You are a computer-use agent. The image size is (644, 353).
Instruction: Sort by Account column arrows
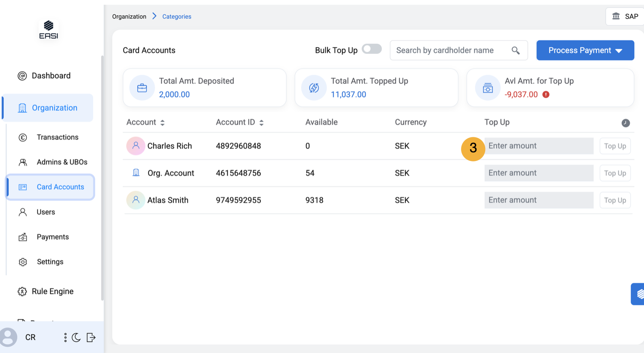click(162, 123)
